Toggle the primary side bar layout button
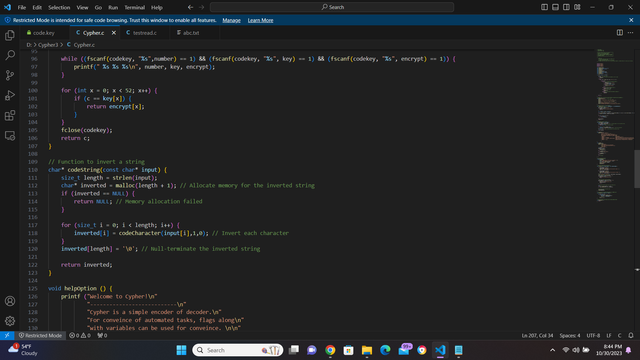The image size is (640, 360). (x=544, y=7)
